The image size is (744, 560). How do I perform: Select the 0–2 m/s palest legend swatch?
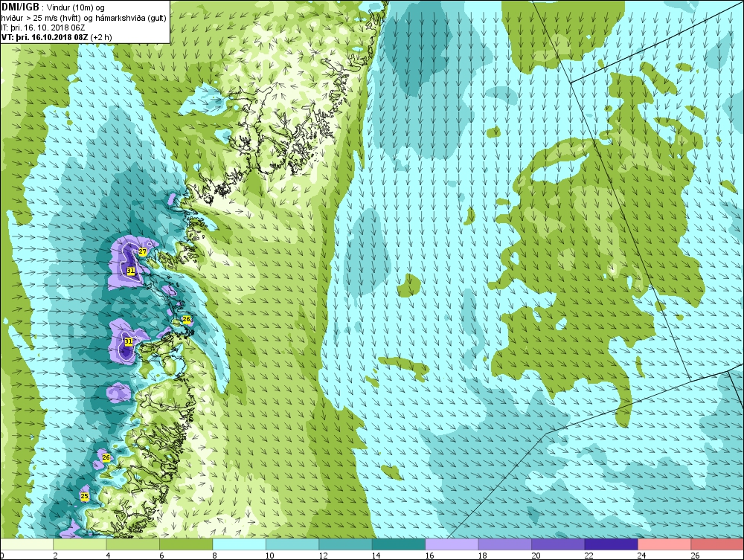coord(27,544)
